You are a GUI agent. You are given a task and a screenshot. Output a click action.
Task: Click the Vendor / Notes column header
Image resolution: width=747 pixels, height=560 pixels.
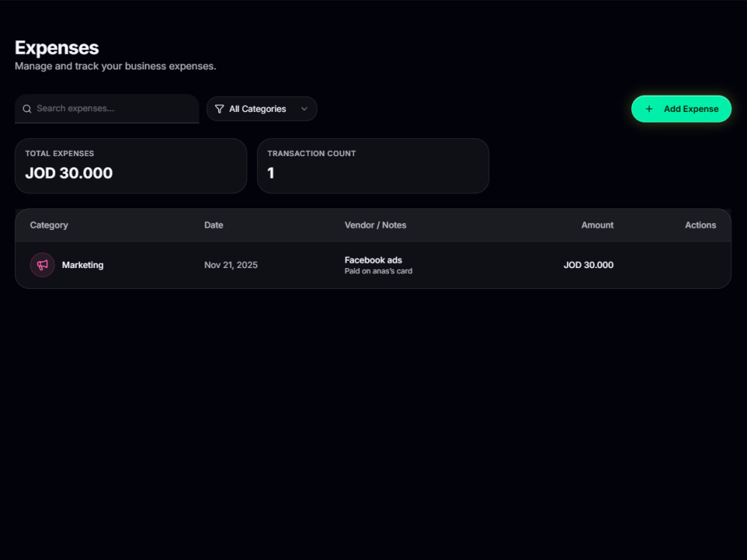coord(376,225)
